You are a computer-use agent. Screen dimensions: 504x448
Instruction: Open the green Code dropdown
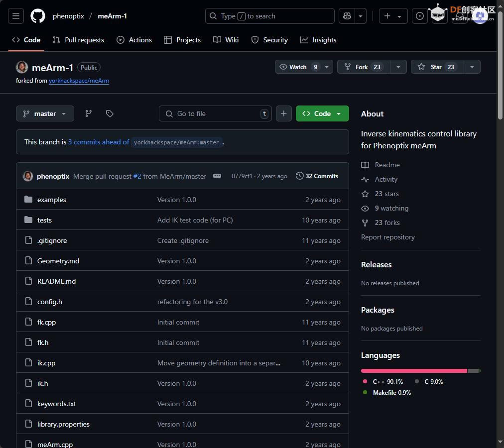pos(322,113)
